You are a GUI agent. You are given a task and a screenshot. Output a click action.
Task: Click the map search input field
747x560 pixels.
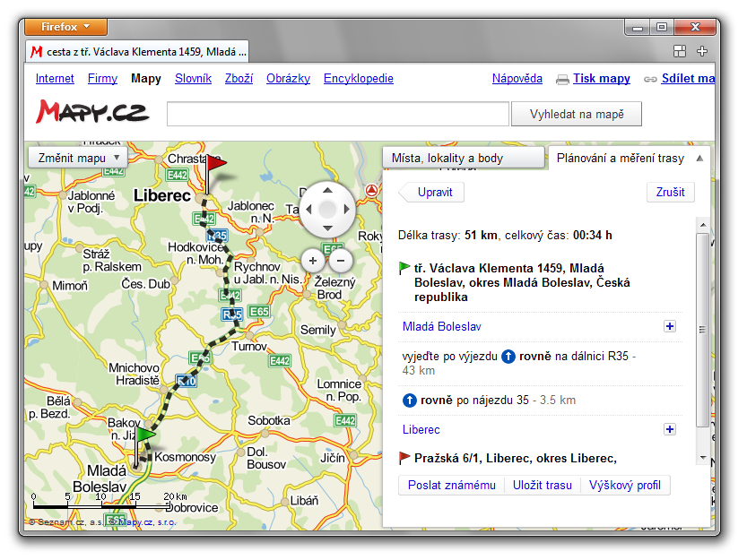click(338, 114)
